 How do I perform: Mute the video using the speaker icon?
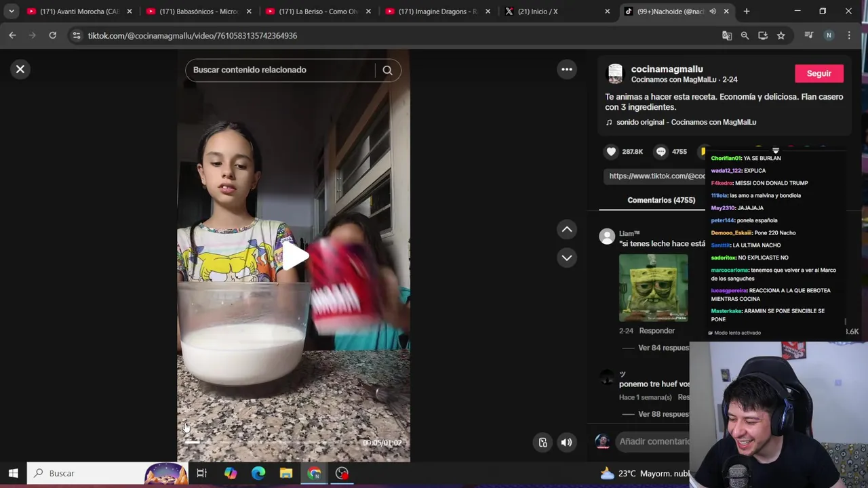pos(566,443)
